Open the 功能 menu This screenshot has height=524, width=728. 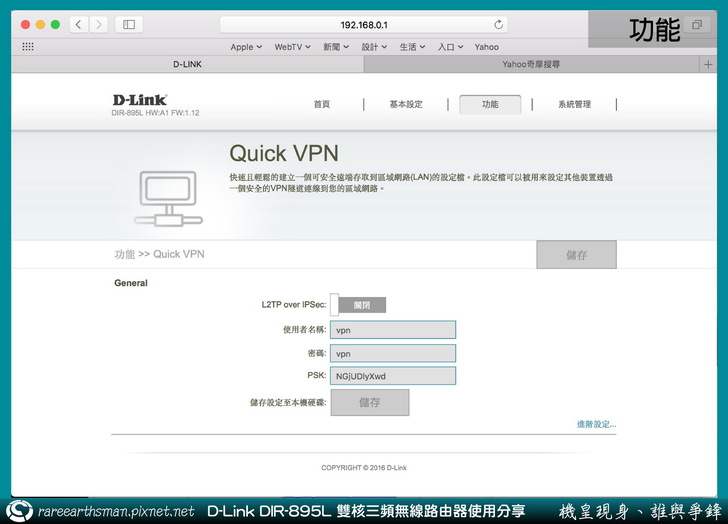(490, 104)
